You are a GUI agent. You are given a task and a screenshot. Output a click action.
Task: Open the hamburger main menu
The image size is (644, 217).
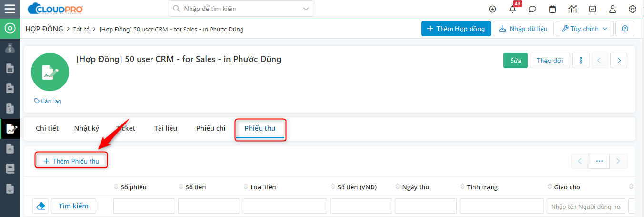click(x=10, y=9)
